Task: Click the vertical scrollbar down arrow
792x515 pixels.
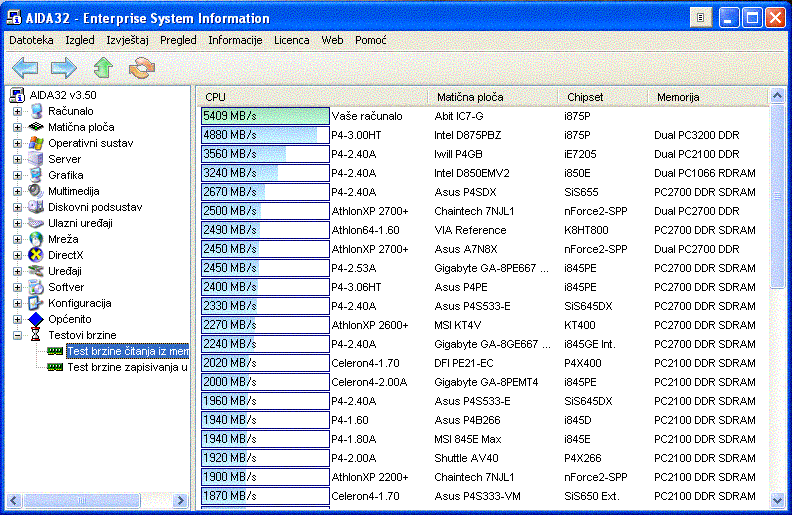Action: click(777, 502)
